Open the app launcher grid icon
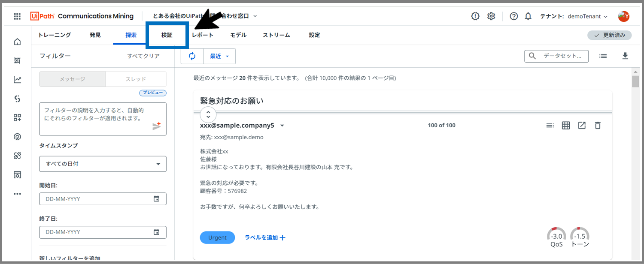Viewport: 644px width, 264px height. 17,16
